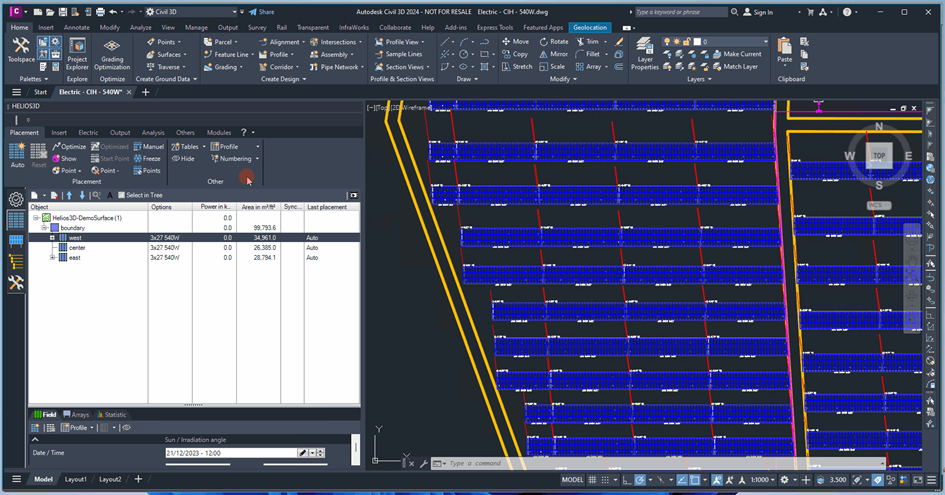The image size is (945, 495).
Task: Select the center row in the tree
Action: [76, 247]
